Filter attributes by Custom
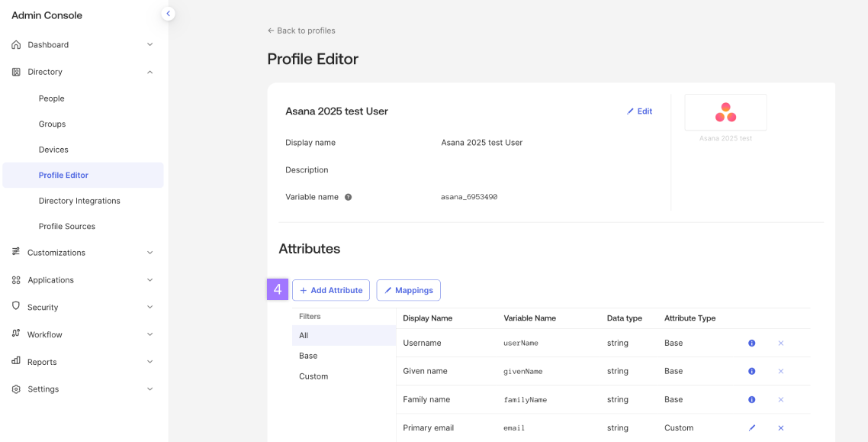The height and width of the screenshot is (442, 868). 313,376
